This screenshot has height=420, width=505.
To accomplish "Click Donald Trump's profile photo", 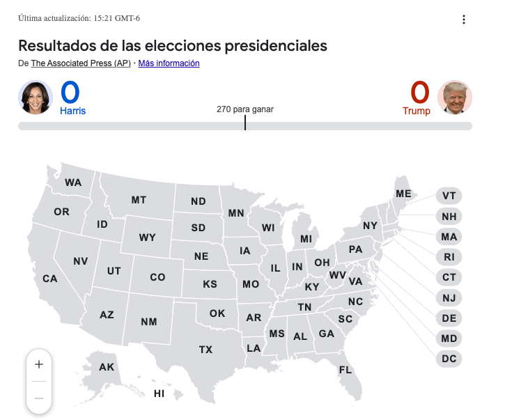I will [x=455, y=98].
